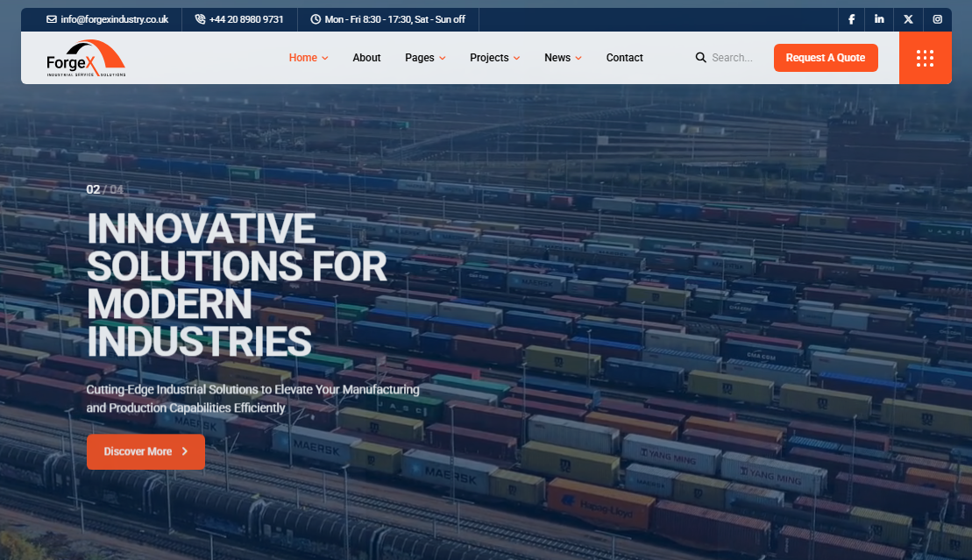Open the Contact menu item
This screenshot has height=560, width=972.
tap(624, 58)
